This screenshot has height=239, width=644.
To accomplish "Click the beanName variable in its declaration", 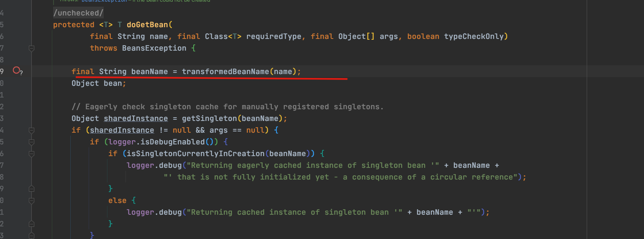I will coord(150,72).
